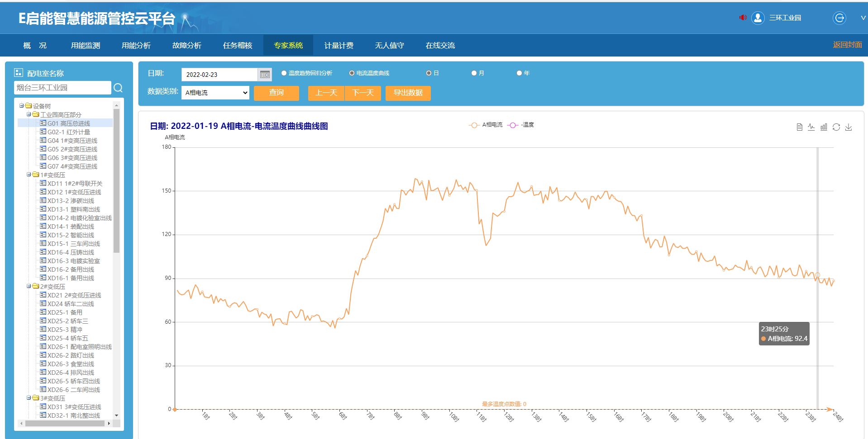Click the G01 高压总进线 node icon
Image resolution: width=868 pixels, height=439 pixels.
[43, 123]
